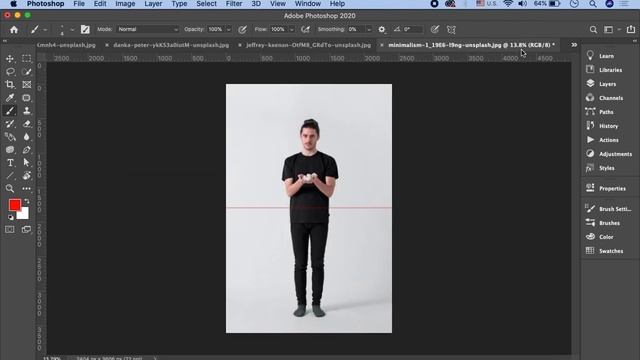640x360 pixels.
Task: Toggle pressure for size
Action: click(x=435, y=29)
